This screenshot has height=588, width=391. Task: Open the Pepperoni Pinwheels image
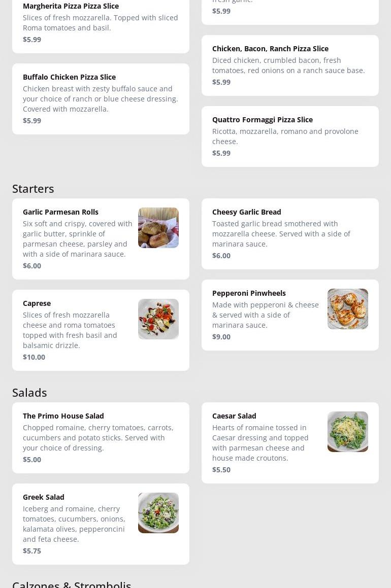click(347, 309)
